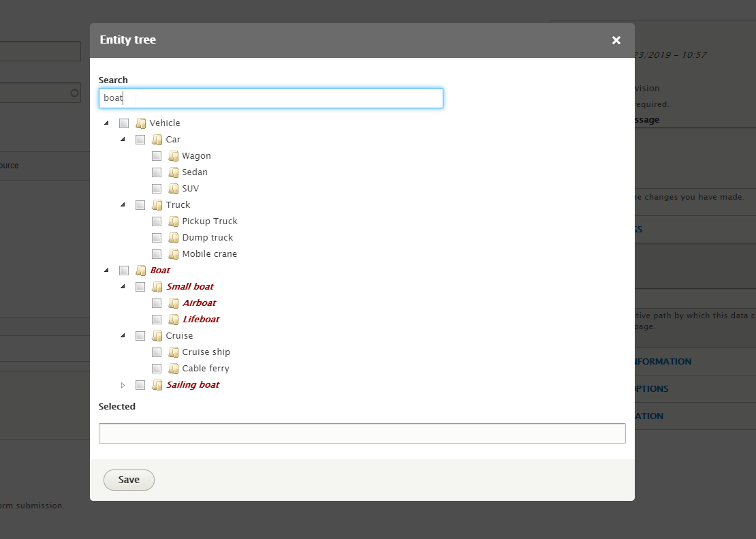
Task: Check the Boat checkbox
Action: coord(124,271)
